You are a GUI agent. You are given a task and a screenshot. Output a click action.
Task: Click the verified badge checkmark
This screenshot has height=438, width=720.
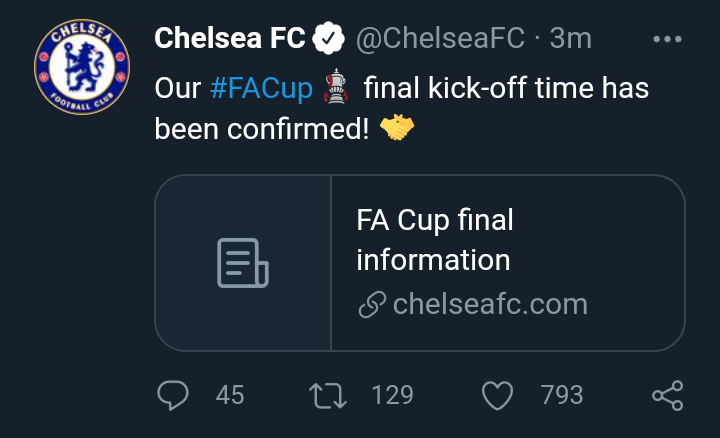328,39
